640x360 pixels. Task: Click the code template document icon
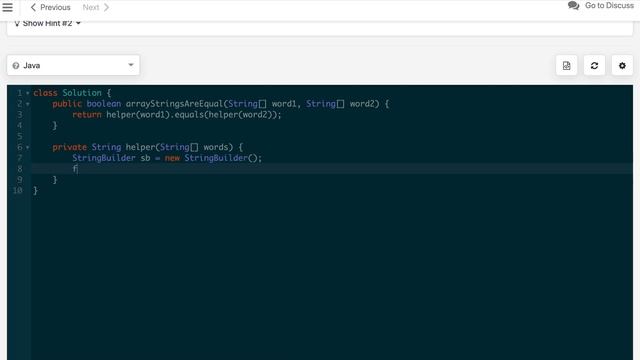[x=567, y=65]
